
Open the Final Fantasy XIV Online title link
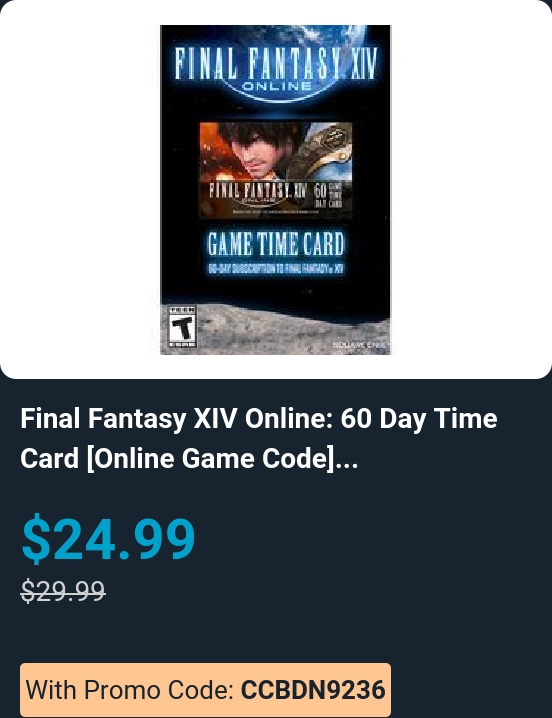[259, 438]
